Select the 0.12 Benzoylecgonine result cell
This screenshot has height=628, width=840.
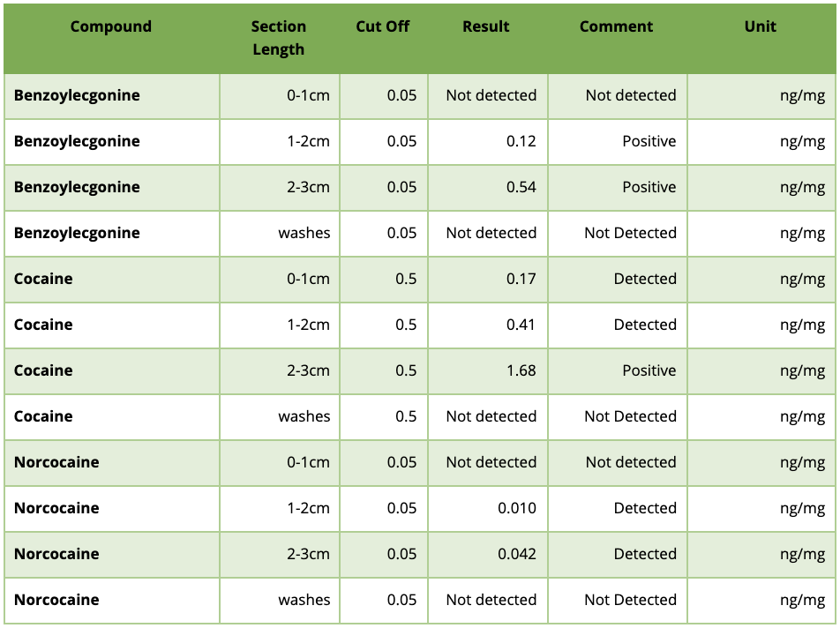(521, 141)
